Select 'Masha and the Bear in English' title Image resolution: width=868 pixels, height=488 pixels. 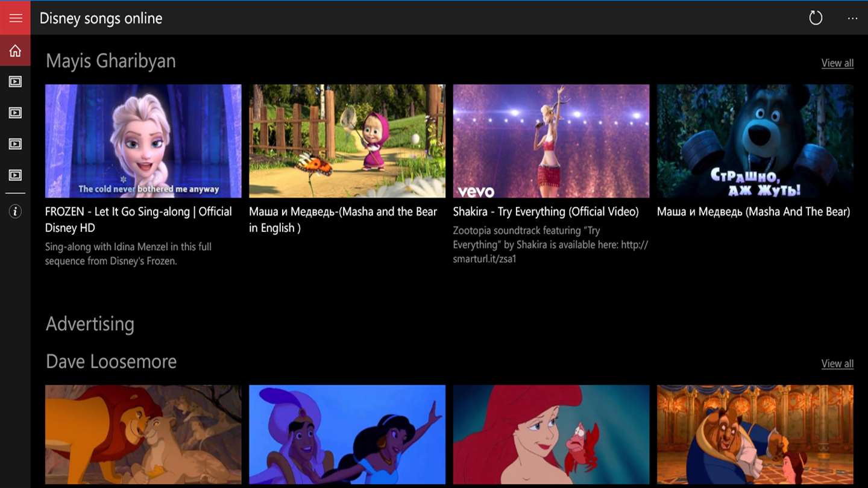click(343, 219)
